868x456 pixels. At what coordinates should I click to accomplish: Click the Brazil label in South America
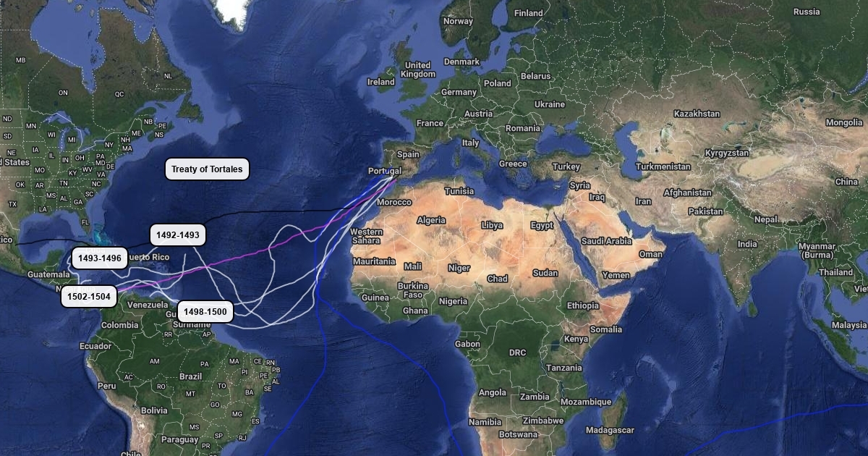click(x=191, y=376)
